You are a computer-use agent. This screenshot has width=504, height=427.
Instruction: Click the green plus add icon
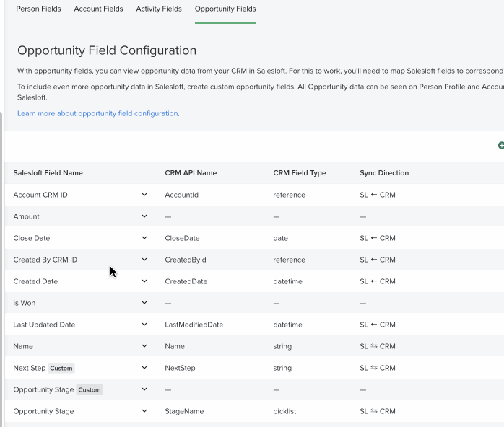pos(500,146)
